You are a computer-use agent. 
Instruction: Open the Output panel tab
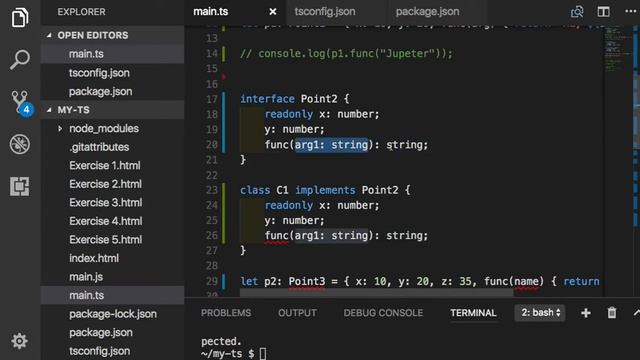pyautogui.click(x=297, y=313)
